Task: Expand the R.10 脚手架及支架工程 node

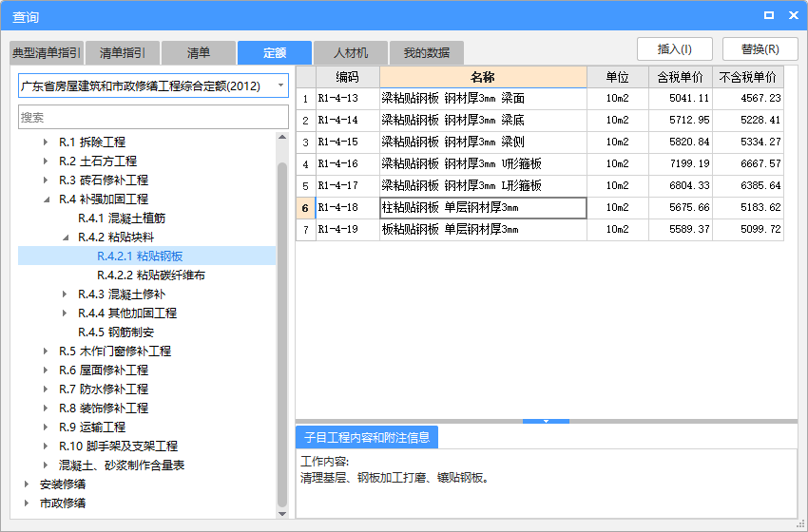Action: [x=46, y=446]
